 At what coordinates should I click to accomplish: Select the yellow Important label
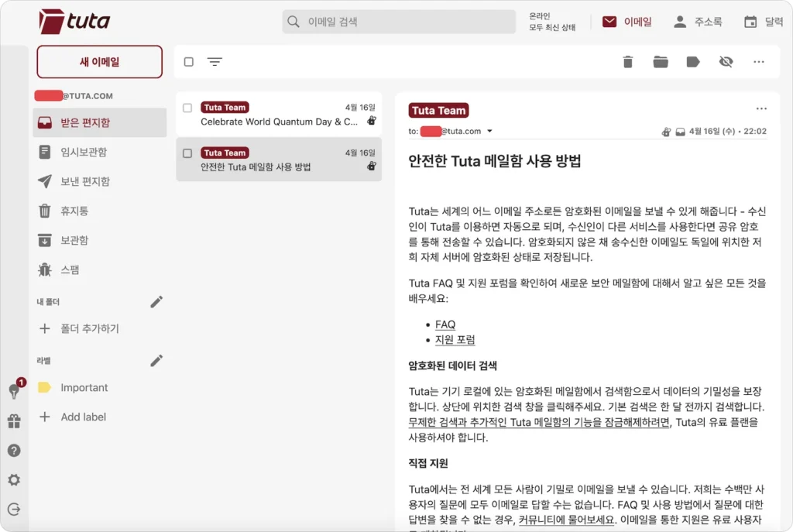point(84,387)
